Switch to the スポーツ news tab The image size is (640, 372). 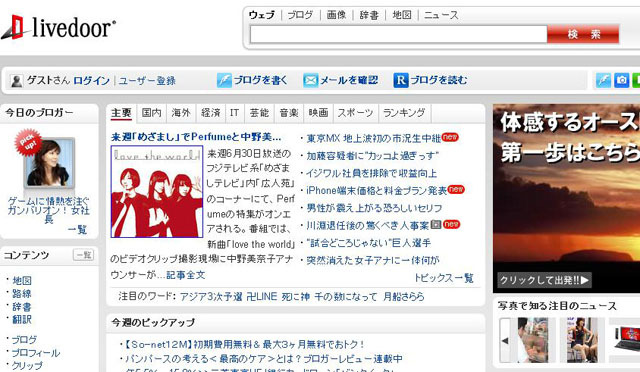point(356,113)
